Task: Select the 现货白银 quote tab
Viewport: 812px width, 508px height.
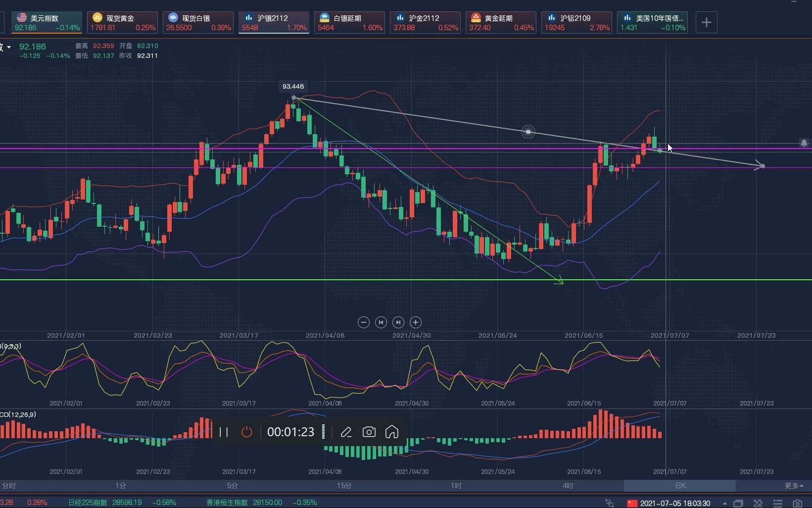Action: coord(198,22)
